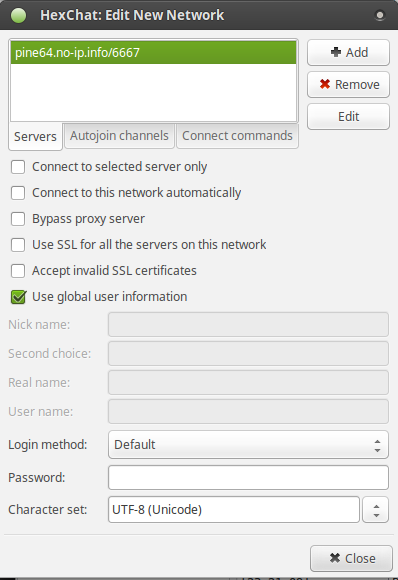This screenshot has width=398, height=580.
Task: Enable Bypass proxy server checkbox
Action: (x=18, y=219)
